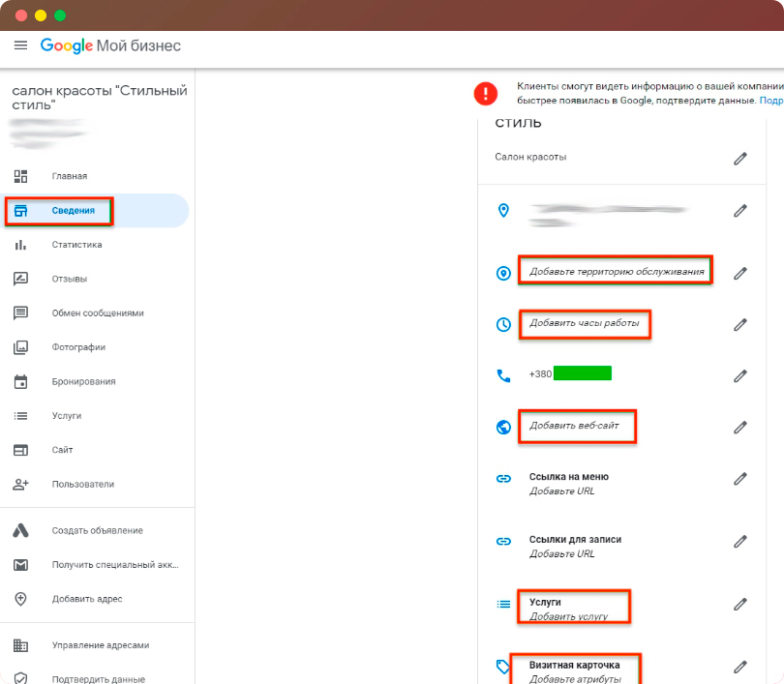Click the globe icon for website
The width and height of the screenshot is (784, 684).
(x=503, y=428)
